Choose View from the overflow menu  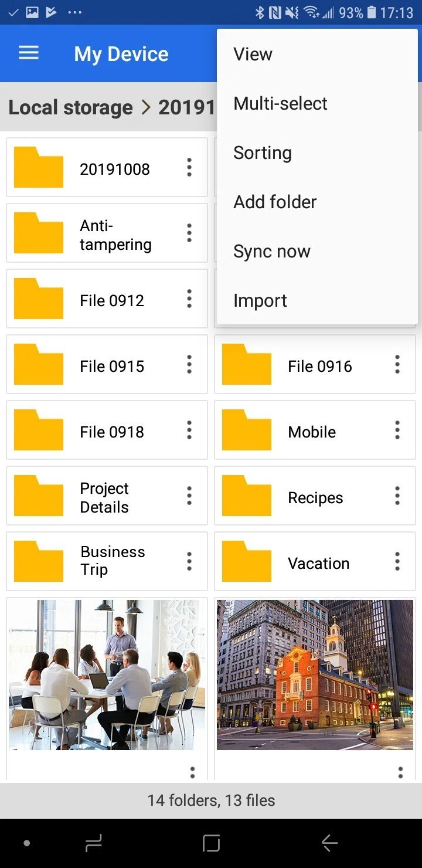317,54
